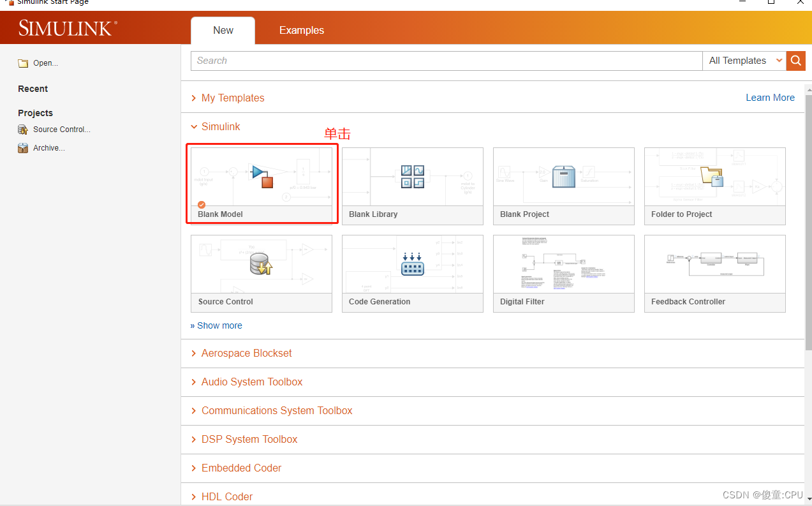Click the Show more link

pyautogui.click(x=216, y=325)
